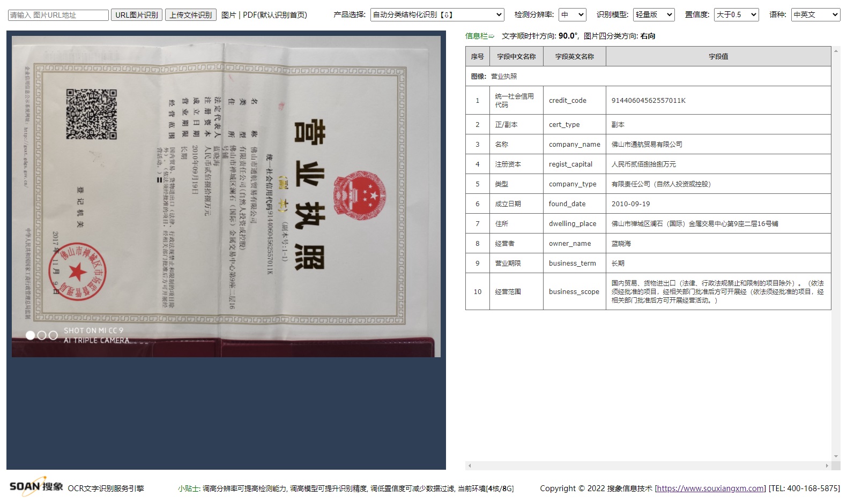This screenshot has width=847, height=504.
Task: Click the 信息栏 label
Action: pos(480,36)
